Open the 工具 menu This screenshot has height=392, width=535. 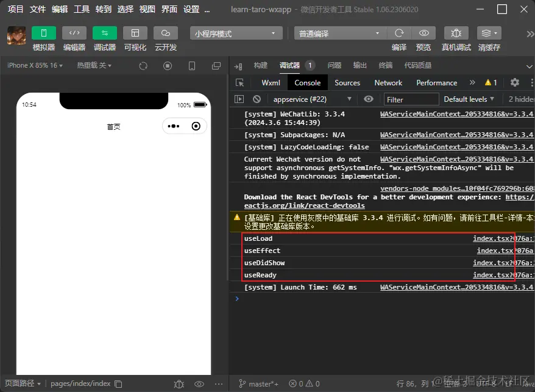[x=82, y=9]
